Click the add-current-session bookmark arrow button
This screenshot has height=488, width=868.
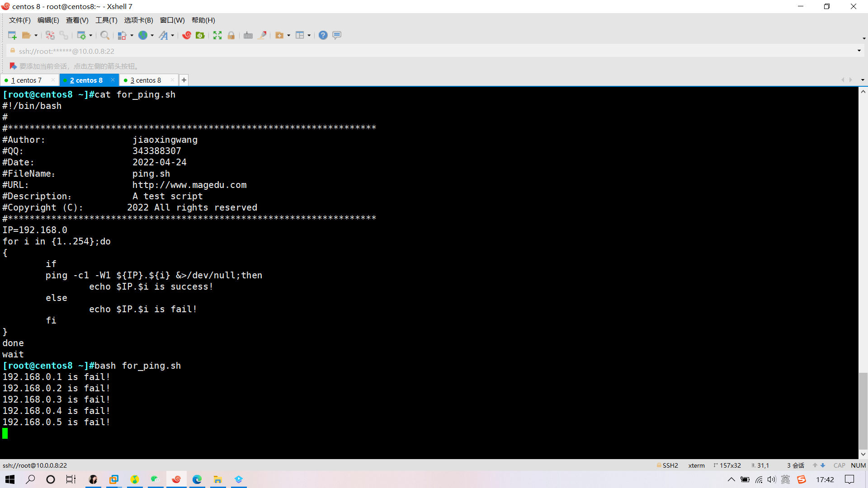13,66
